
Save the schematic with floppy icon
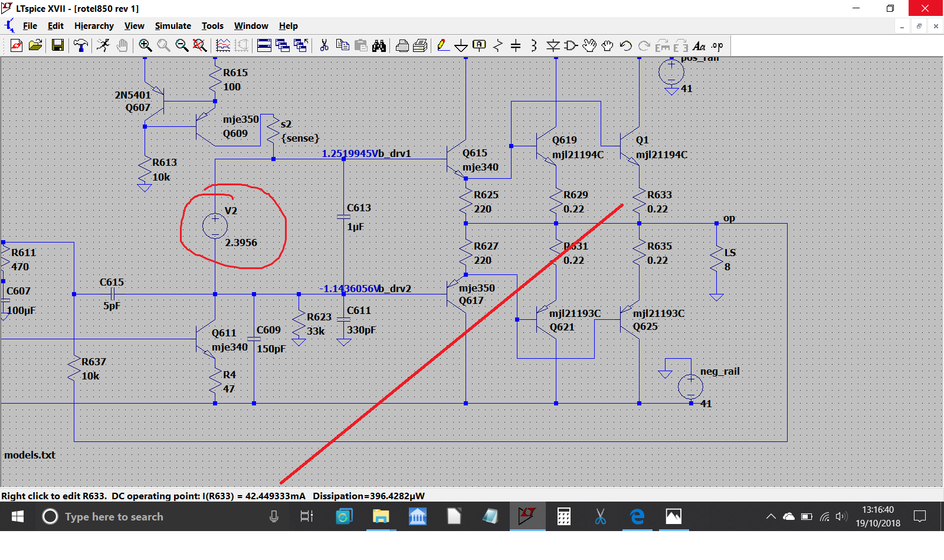(57, 45)
